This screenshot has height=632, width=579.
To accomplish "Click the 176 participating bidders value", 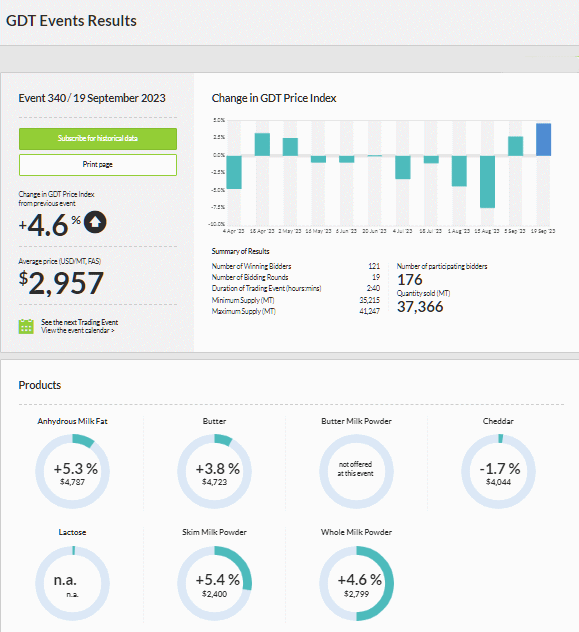I will click(410, 280).
